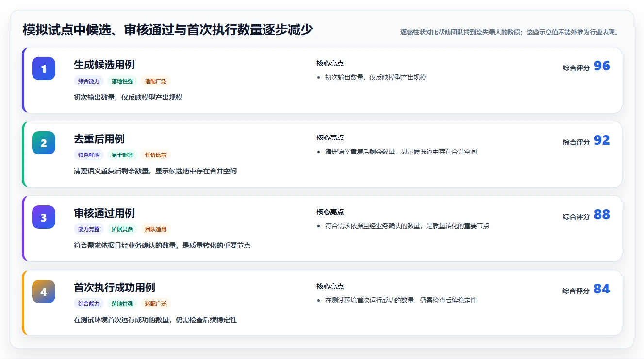
Task: Click the 综合能力 tag under 首次执行成功用例
Action: coord(89,304)
